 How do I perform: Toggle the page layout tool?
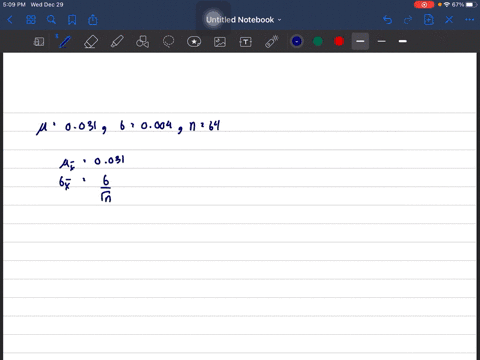pos(39,42)
